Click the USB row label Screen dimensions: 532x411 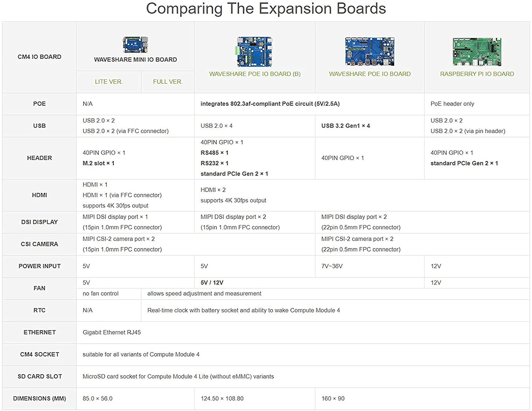tap(40, 126)
